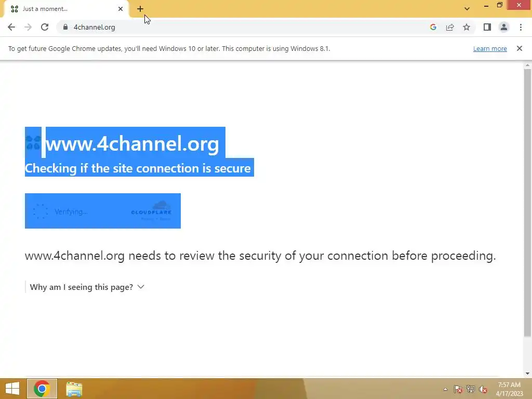Image resolution: width=532 pixels, height=399 pixels.
Task: Click the scrollbar down arrow
Action: pos(527,373)
